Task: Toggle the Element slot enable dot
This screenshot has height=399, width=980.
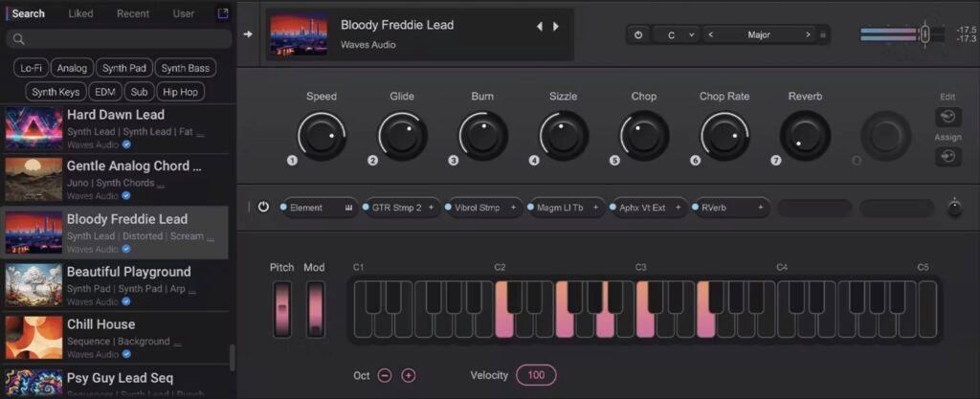Action: pos(283,208)
